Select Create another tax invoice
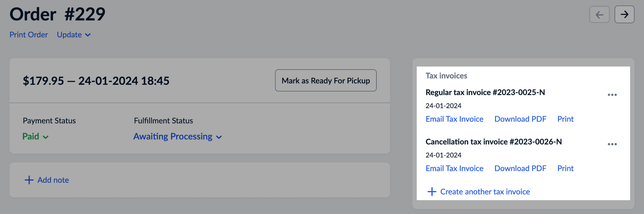This screenshot has width=644, height=214. point(485,192)
